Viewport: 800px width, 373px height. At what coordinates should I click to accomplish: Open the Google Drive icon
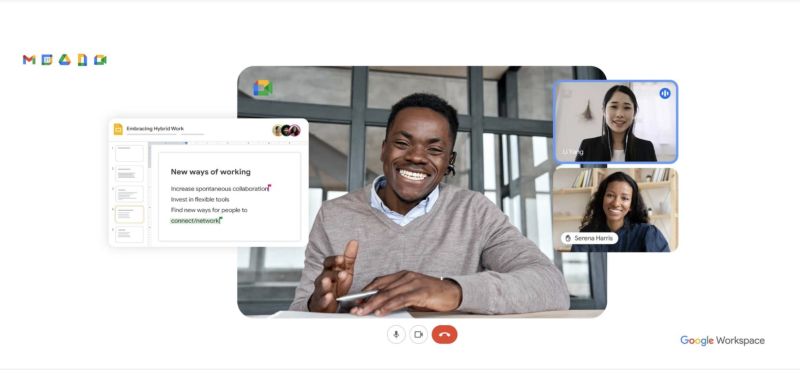click(64, 60)
